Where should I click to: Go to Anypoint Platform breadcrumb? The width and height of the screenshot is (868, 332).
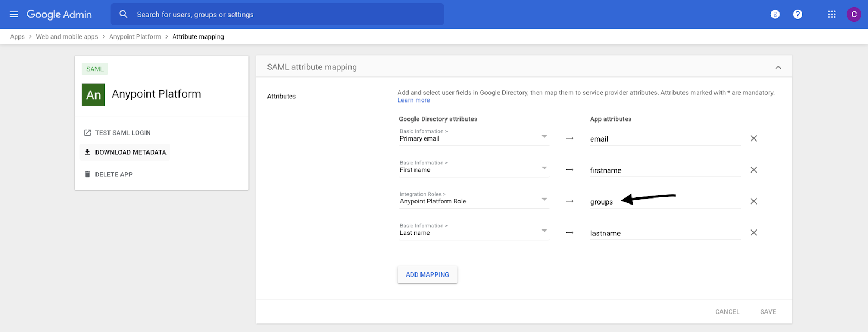pos(135,37)
